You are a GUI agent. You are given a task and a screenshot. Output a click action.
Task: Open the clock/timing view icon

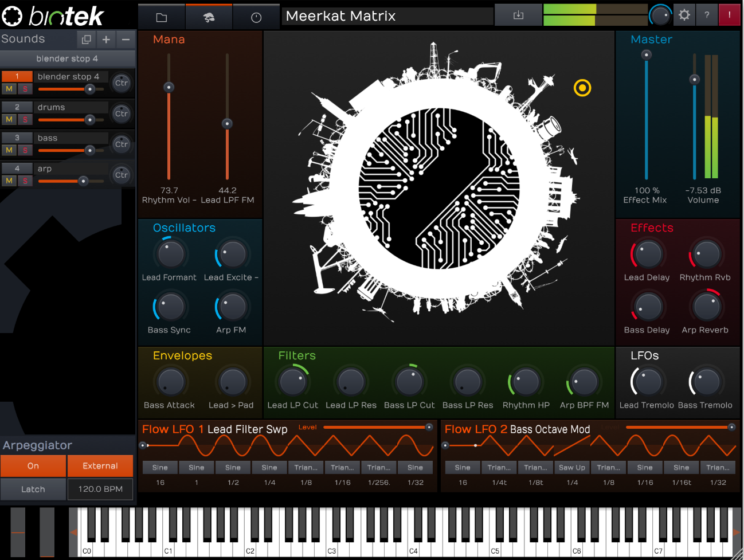point(256,17)
